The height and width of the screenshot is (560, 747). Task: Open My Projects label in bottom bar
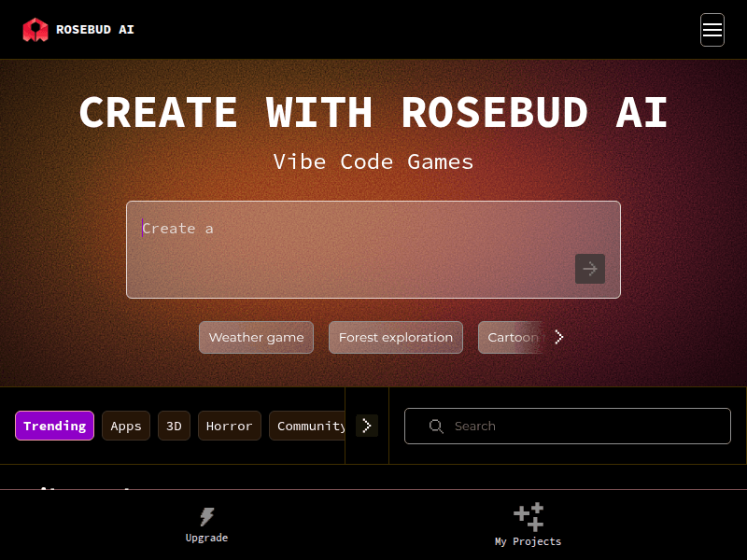[528, 541]
